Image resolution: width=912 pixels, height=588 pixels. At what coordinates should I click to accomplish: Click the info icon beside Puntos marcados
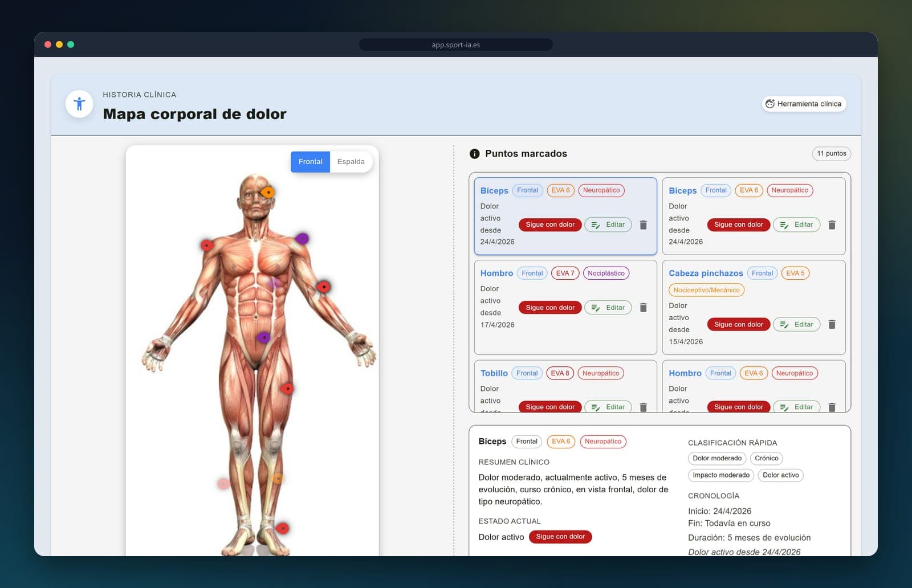click(474, 154)
